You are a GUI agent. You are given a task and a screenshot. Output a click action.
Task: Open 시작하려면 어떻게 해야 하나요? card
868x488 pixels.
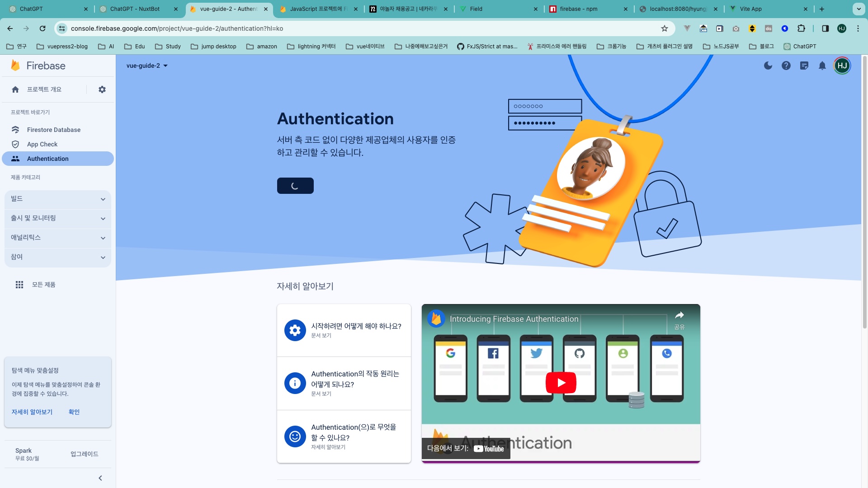[344, 330]
